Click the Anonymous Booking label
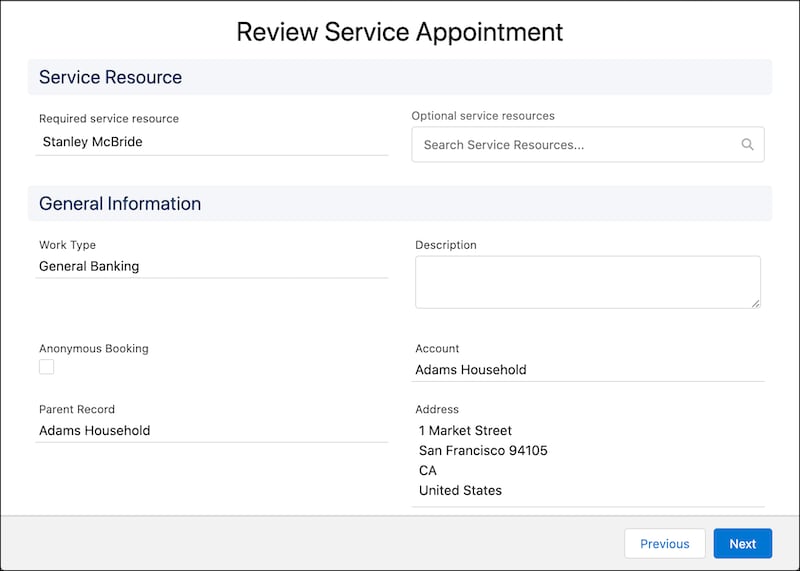The height and width of the screenshot is (571, 800). tap(93, 349)
